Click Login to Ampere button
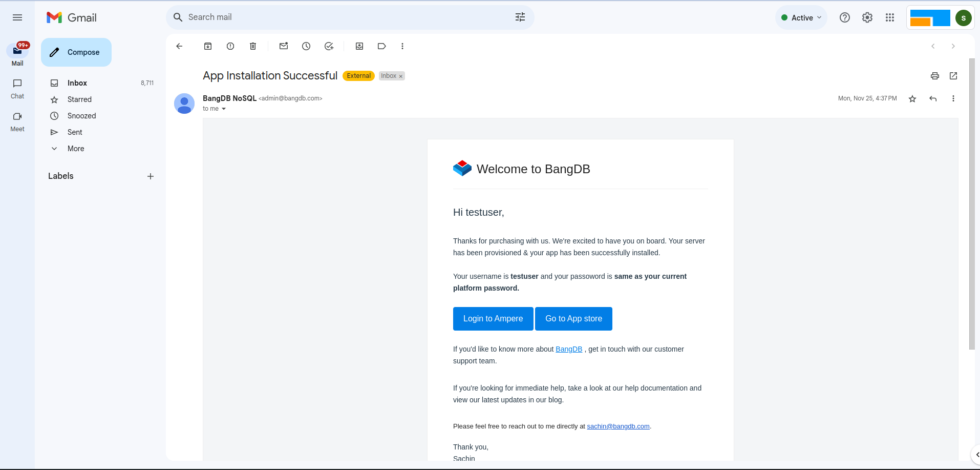This screenshot has height=470, width=980. [493, 319]
